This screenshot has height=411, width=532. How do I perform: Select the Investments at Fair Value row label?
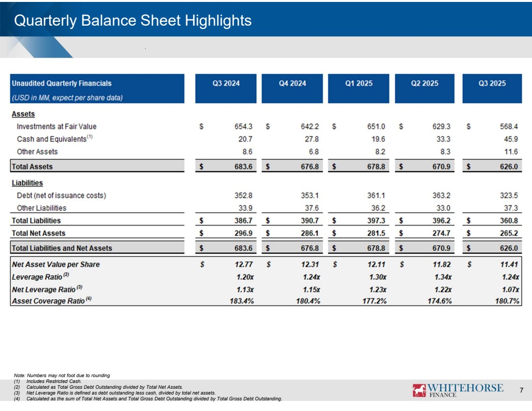pos(57,126)
